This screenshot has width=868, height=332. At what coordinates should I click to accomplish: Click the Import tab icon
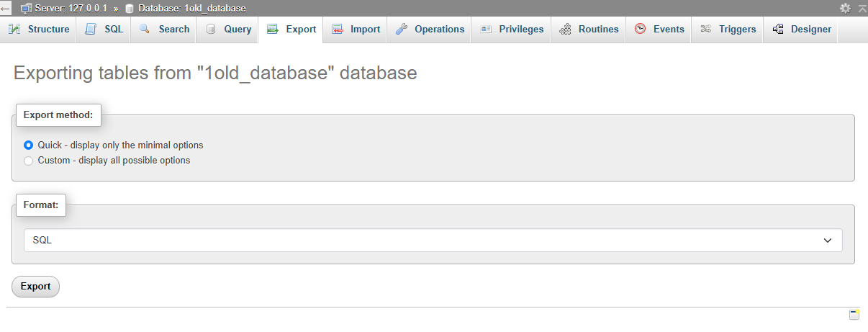point(337,30)
